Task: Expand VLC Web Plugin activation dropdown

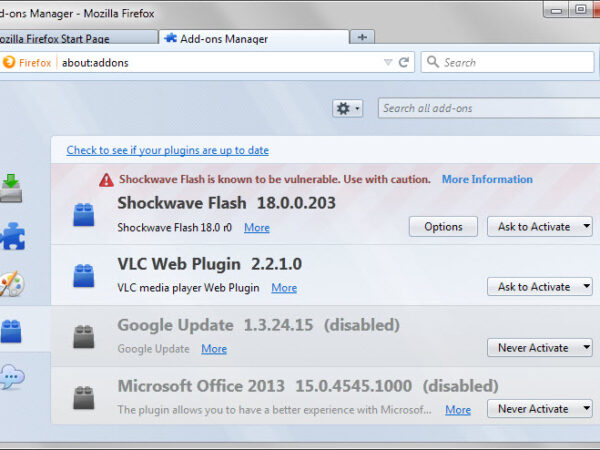Action: point(541,287)
